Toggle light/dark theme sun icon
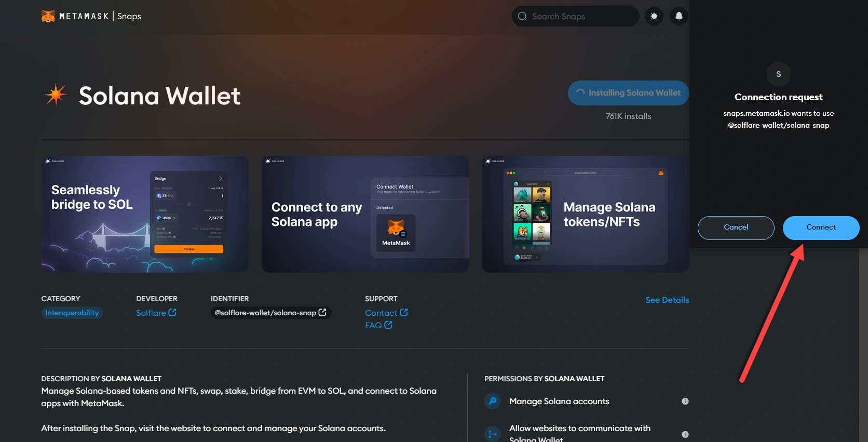Image resolution: width=868 pixels, height=442 pixels. pos(654,16)
